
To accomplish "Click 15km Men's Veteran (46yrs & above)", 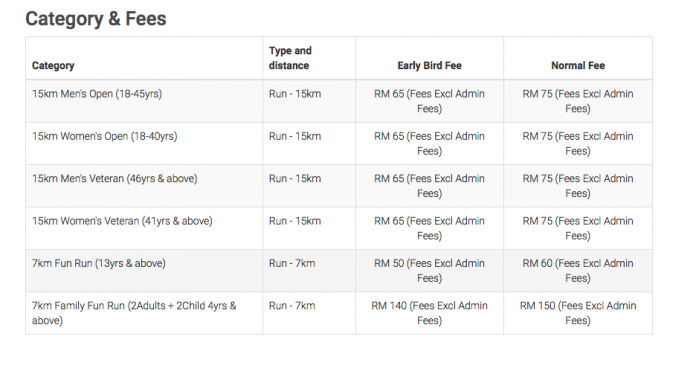I will tap(115, 179).
